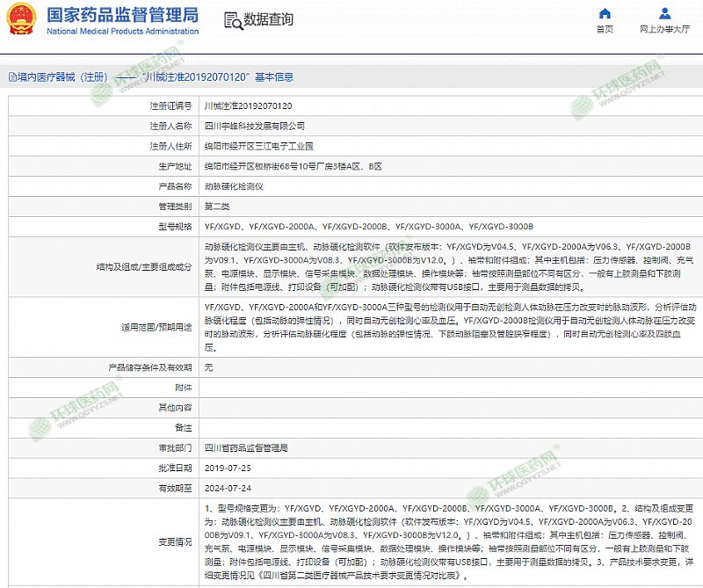Viewport: 703px width, 588px height.
Task: Click the 审批部门 value 四川省药品监督管理局
Action: point(246,447)
